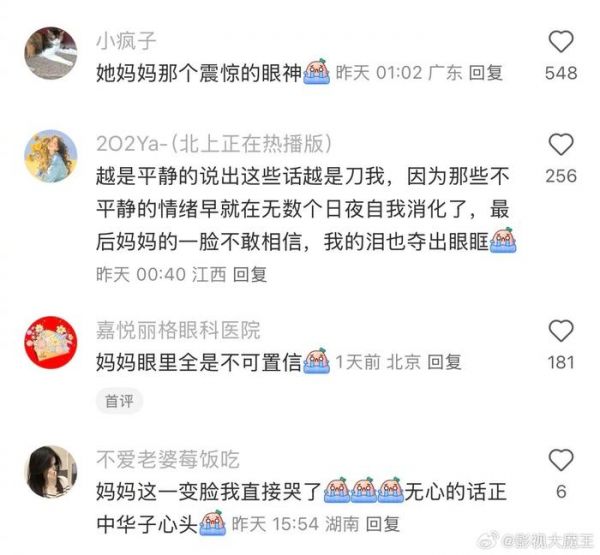The width and height of the screenshot is (600, 555).
Task: Open the username 不爱老婆莓饭吃
Action: coord(168,459)
